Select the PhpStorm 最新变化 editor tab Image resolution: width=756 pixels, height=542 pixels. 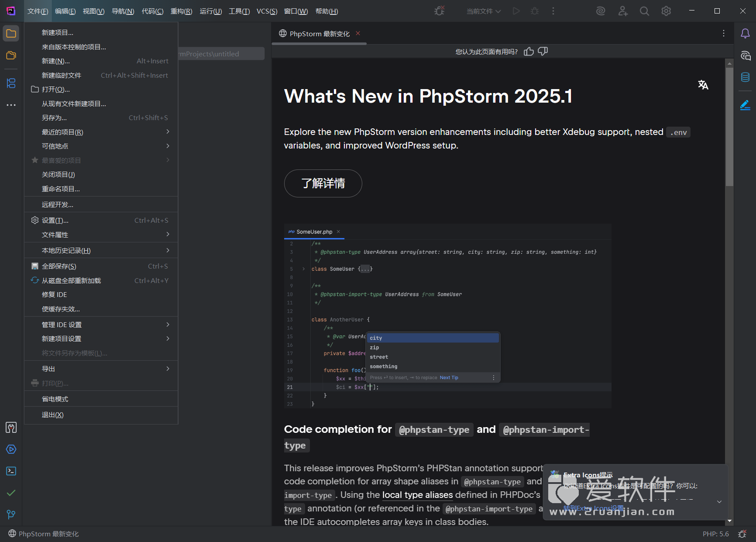click(x=320, y=34)
